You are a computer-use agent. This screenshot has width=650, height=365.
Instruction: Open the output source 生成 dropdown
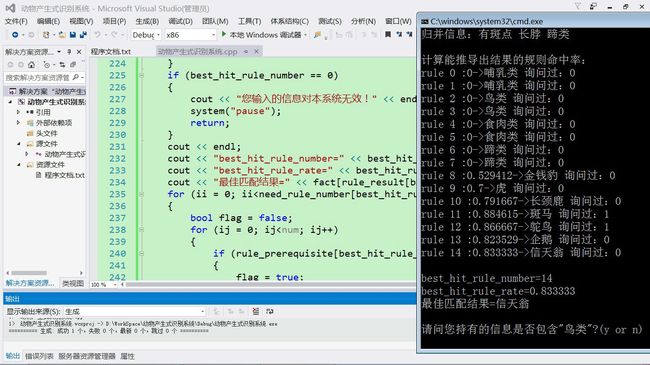202,311
